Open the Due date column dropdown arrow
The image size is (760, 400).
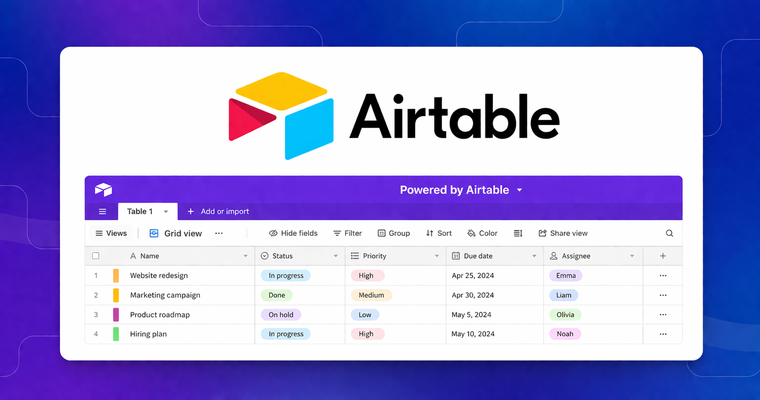coord(534,256)
